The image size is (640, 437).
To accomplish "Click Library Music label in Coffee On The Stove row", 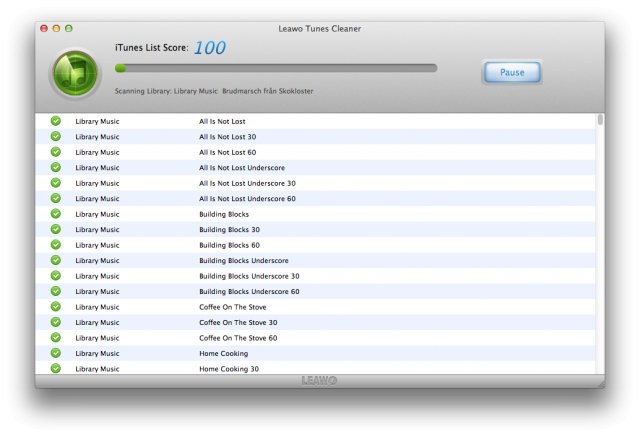I will pyautogui.click(x=97, y=307).
